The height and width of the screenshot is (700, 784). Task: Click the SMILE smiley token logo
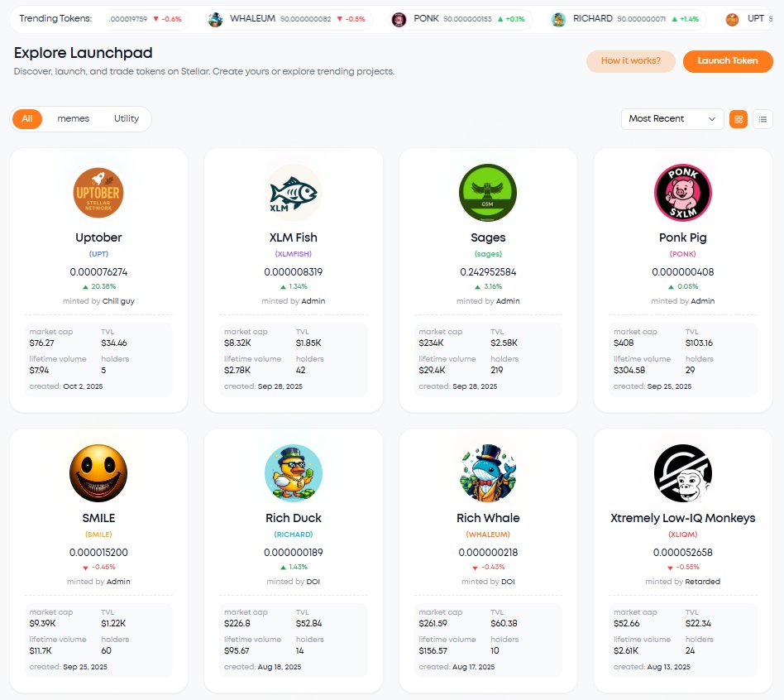[98, 472]
